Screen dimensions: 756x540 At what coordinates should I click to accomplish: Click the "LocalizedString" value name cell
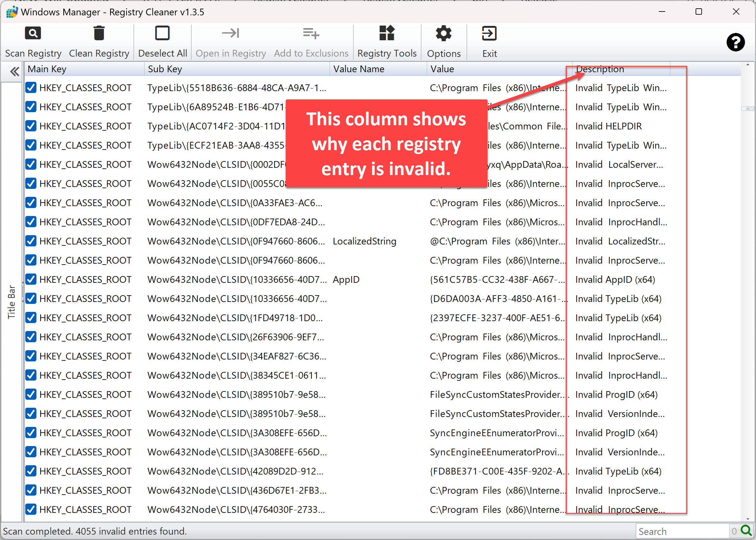(364, 242)
